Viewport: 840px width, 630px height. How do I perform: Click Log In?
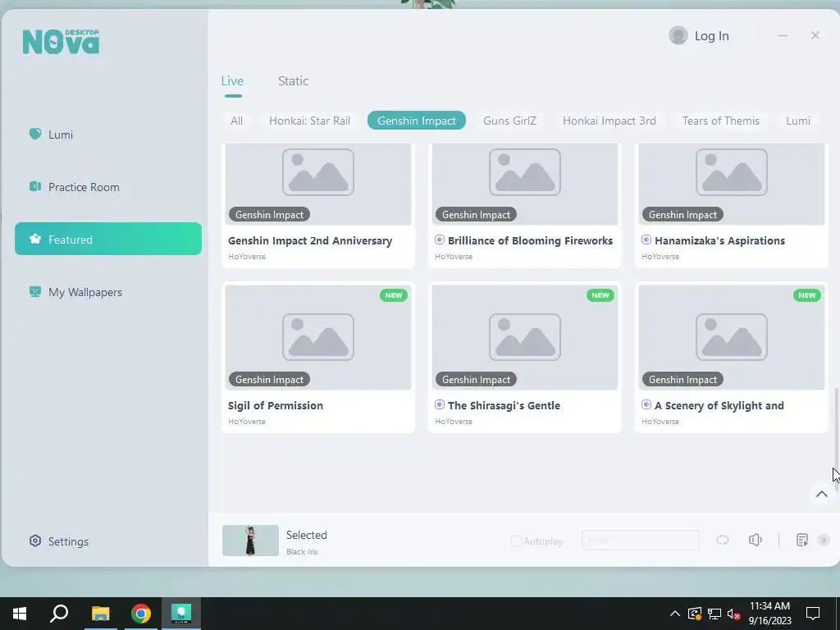(711, 36)
